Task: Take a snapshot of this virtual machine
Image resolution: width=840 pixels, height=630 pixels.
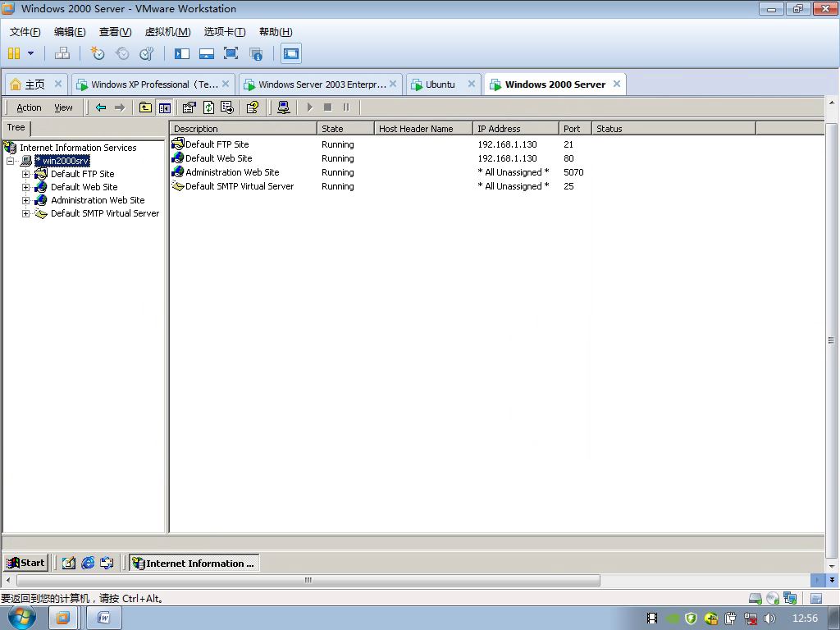Action: [x=97, y=53]
